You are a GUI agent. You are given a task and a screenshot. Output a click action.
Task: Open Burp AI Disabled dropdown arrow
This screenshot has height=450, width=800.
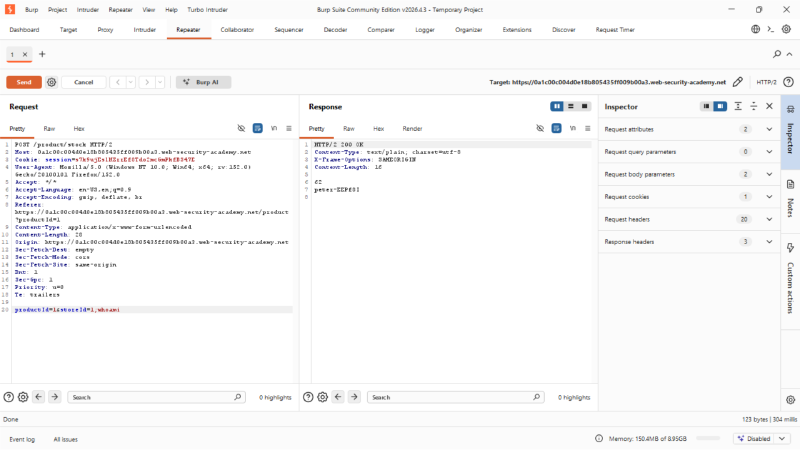782,439
